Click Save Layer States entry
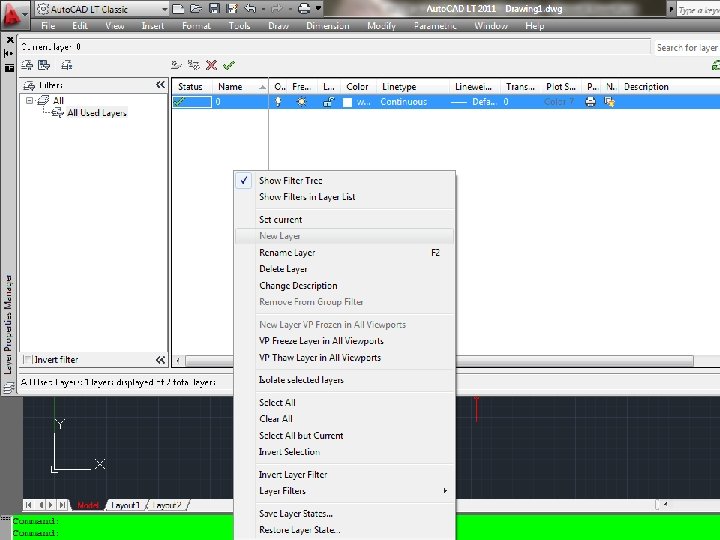The width and height of the screenshot is (720, 540). (x=344, y=514)
